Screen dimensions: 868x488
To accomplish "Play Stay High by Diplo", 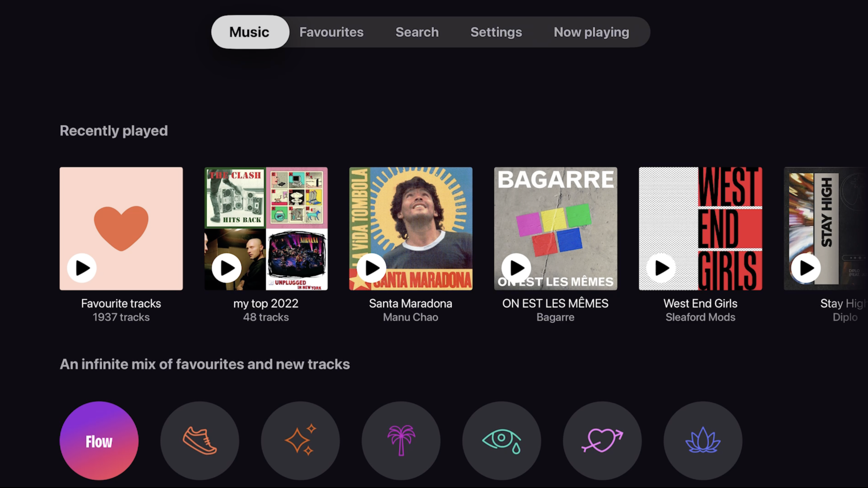I will pyautogui.click(x=806, y=268).
